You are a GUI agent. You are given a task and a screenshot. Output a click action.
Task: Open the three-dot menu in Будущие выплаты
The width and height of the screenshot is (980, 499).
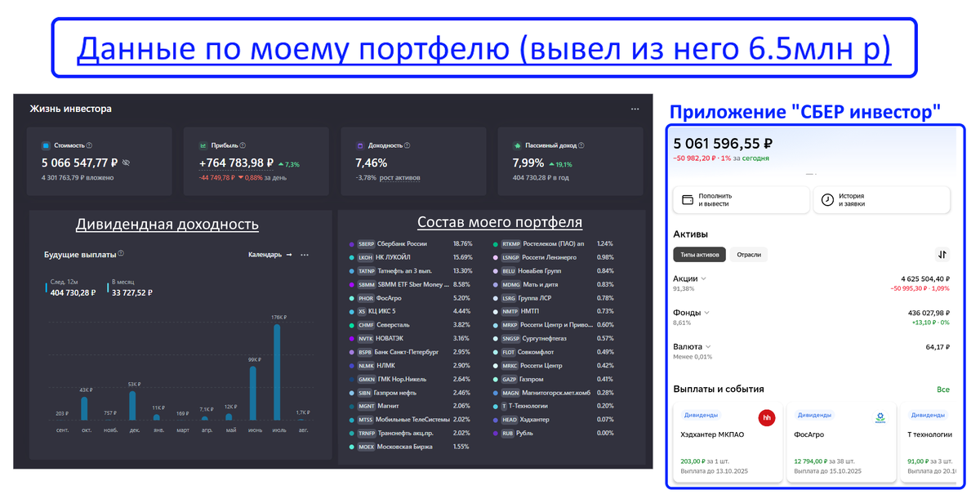pyautogui.click(x=305, y=255)
